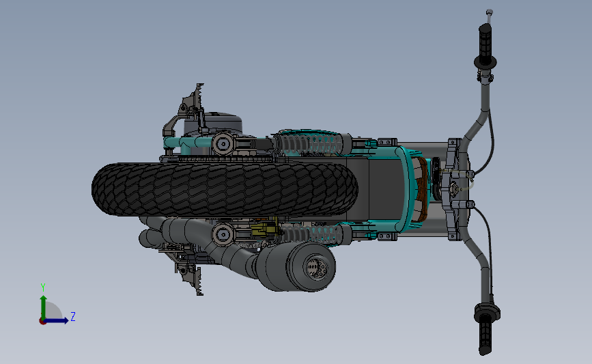Click the "Z" axis label

coord(73,316)
